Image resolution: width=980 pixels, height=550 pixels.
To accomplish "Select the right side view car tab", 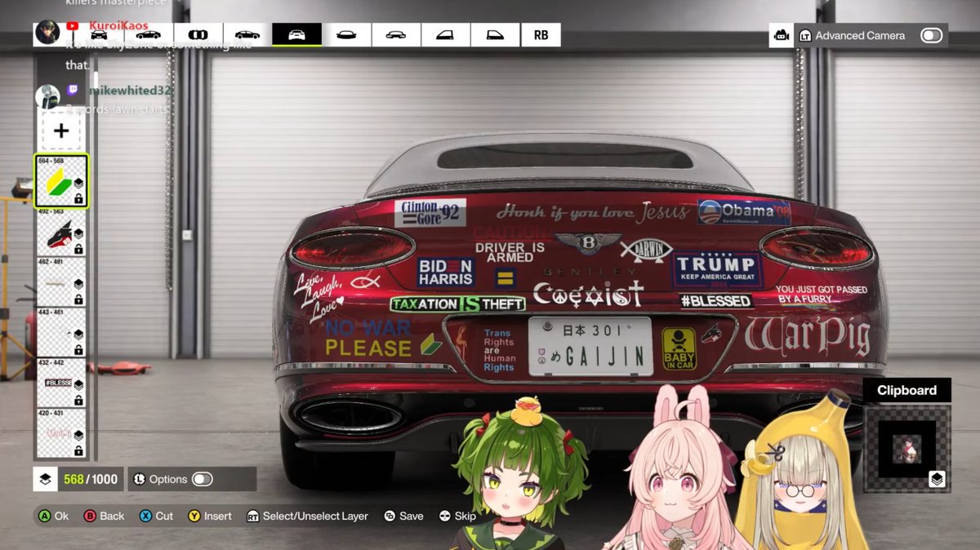I will [x=247, y=35].
